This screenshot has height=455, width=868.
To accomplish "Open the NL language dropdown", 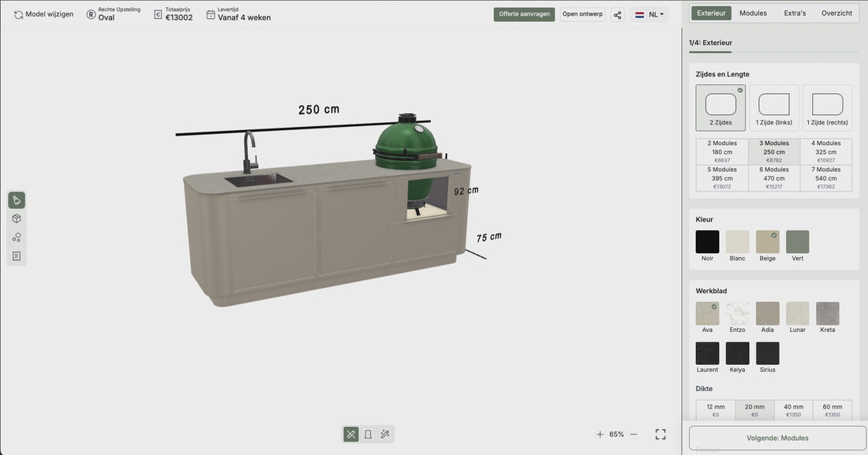I will point(650,14).
